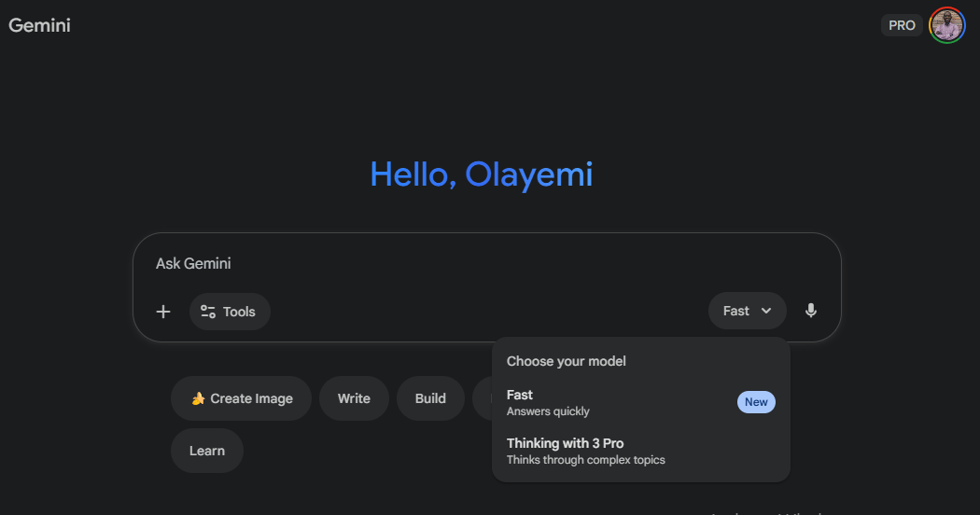This screenshot has height=515, width=980.
Task: Click the New badge beside Fast
Action: pos(756,402)
